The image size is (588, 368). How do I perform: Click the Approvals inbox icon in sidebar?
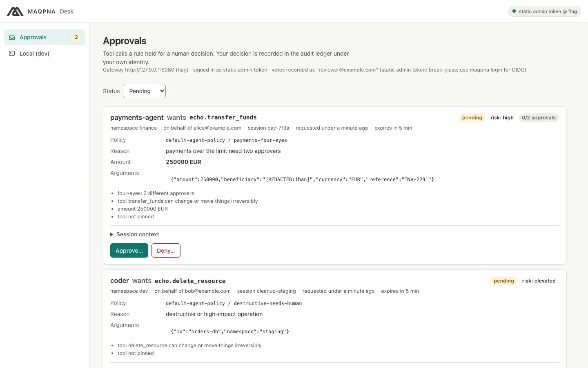point(12,37)
